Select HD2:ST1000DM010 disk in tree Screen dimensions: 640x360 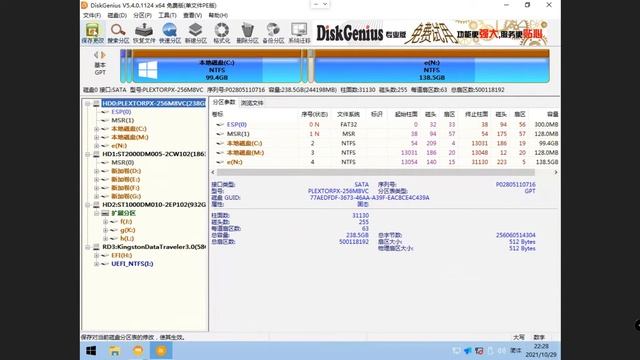tap(154, 204)
